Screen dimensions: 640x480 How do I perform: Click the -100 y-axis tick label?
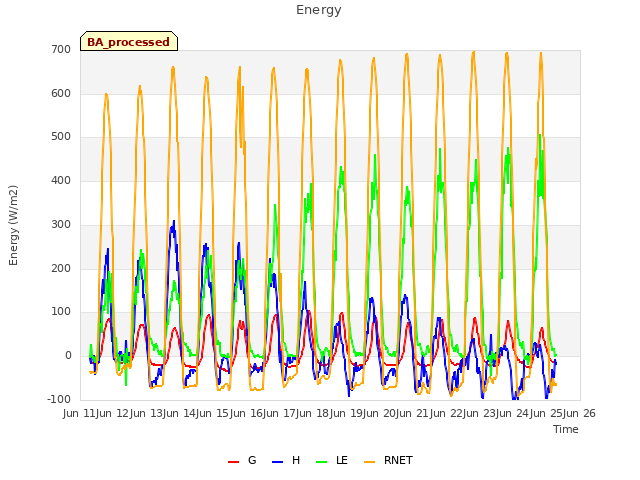(x=59, y=399)
